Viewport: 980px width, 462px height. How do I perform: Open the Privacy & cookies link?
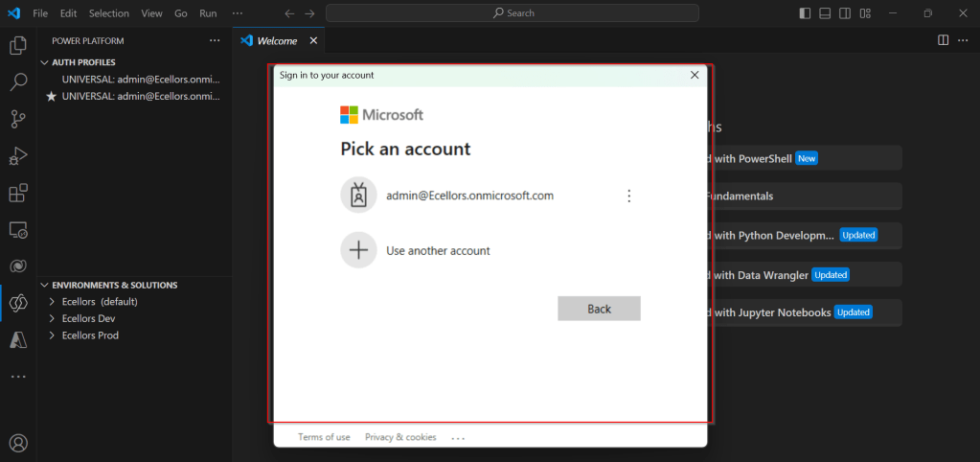pos(400,437)
